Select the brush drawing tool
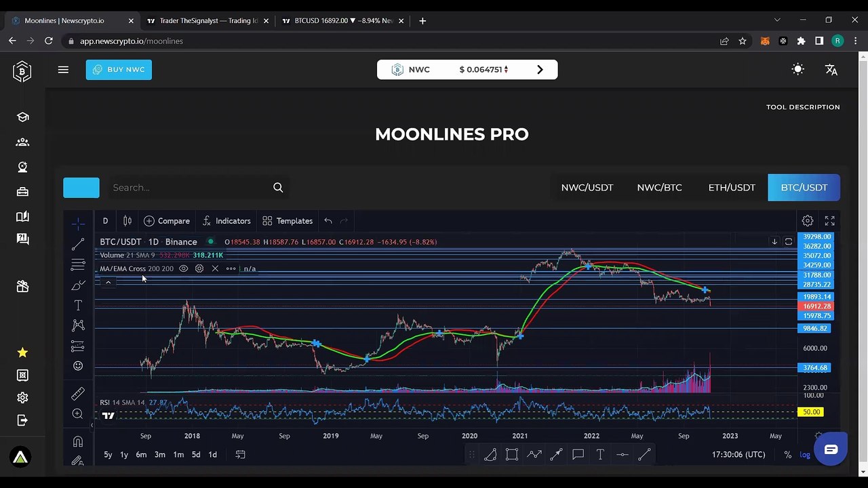The height and width of the screenshot is (488, 868). pyautogui.click(x=78, y=285)
